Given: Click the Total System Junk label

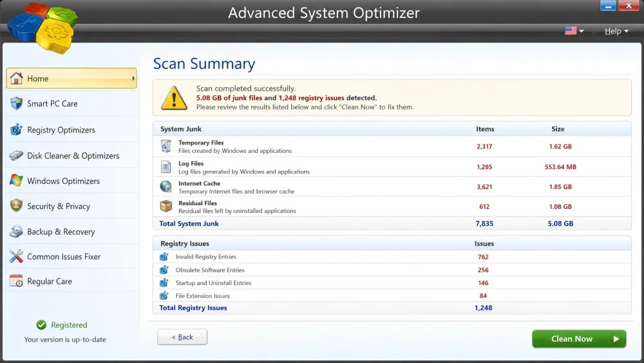Looking at the screenshot, I should 189,224.
